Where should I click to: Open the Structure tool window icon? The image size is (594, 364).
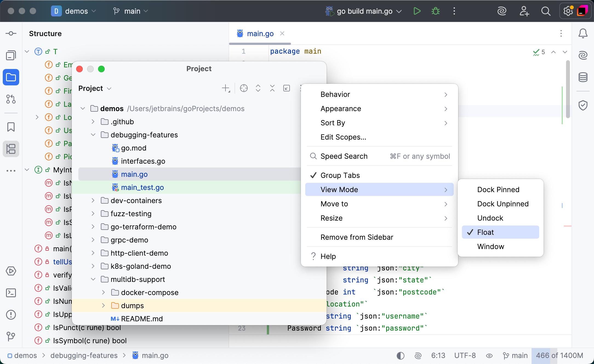pyautogui.click(x=11, y=149)
